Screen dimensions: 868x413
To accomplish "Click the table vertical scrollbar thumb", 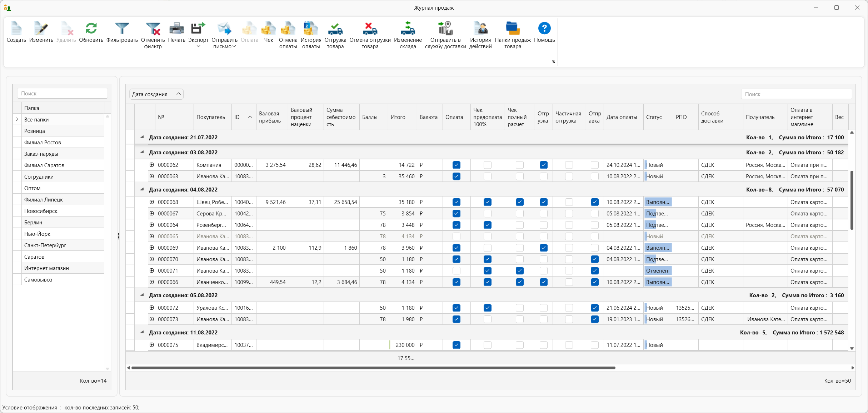I will pyautogui.click(x=852, y=200).
